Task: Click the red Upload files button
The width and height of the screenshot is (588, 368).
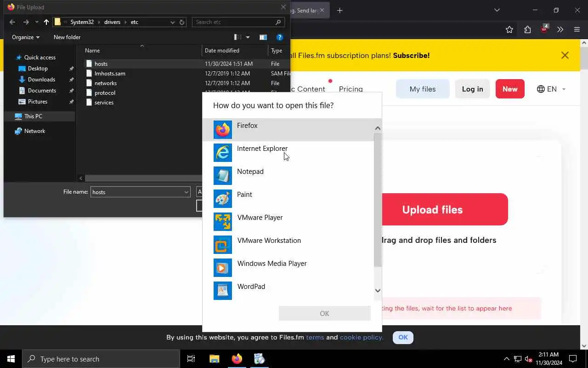Action: click(445, 209)
